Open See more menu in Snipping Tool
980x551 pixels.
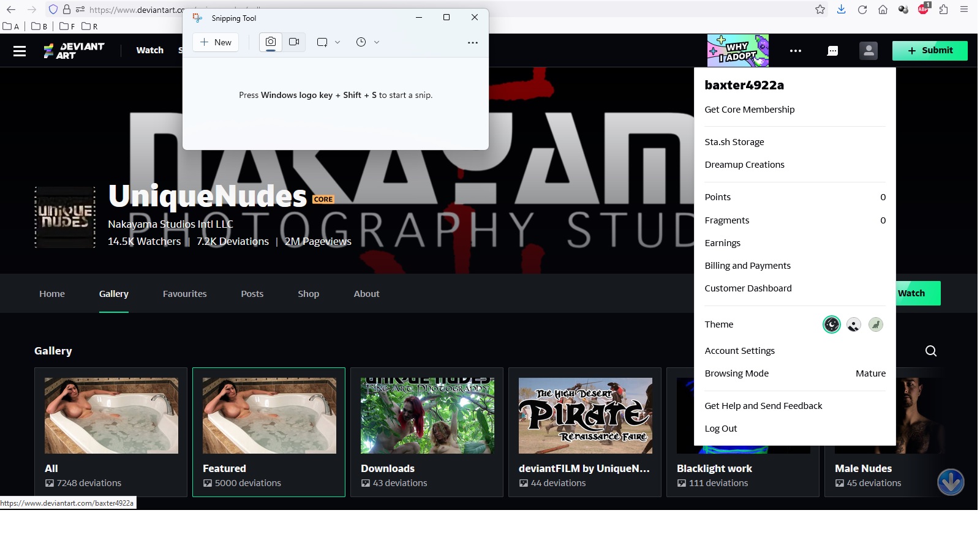click(473, 43)
